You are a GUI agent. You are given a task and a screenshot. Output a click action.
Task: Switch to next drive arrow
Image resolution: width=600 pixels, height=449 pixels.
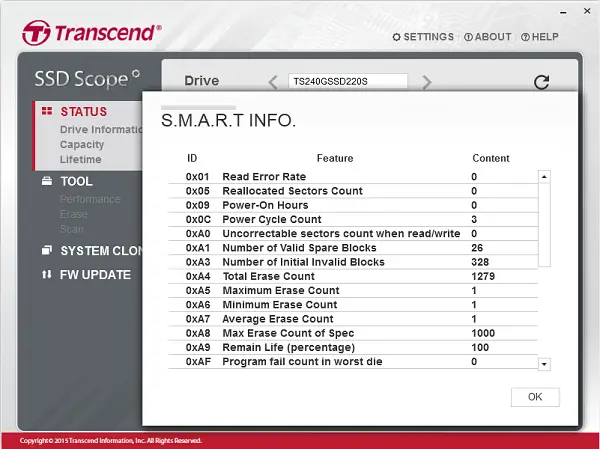click(x=427, y=82)
